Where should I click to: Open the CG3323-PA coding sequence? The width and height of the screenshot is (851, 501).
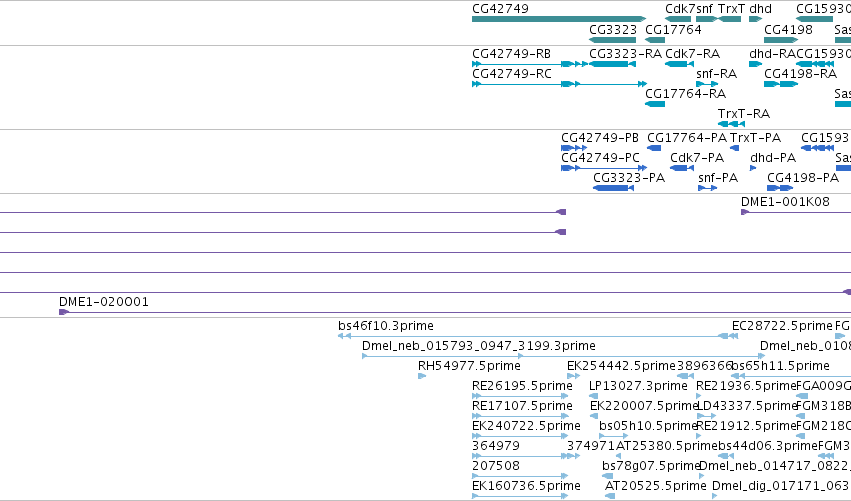613,188
